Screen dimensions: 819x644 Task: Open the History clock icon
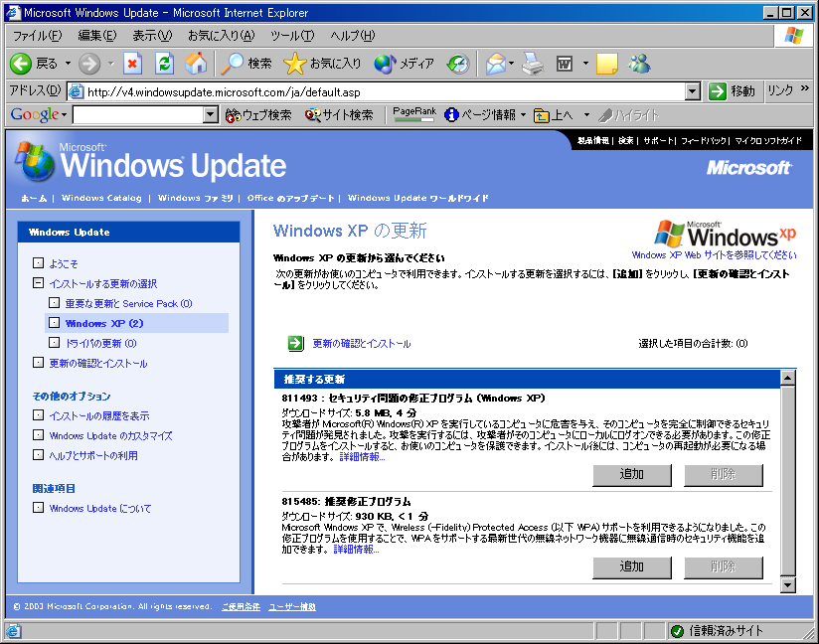pyautogui.click(x=458, y=64)
